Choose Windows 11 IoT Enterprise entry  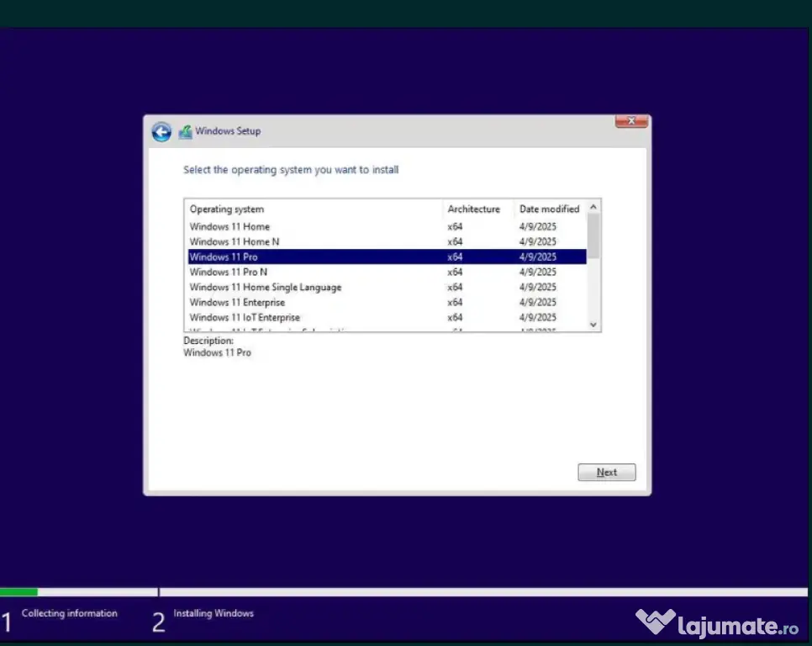click(243, 318)
